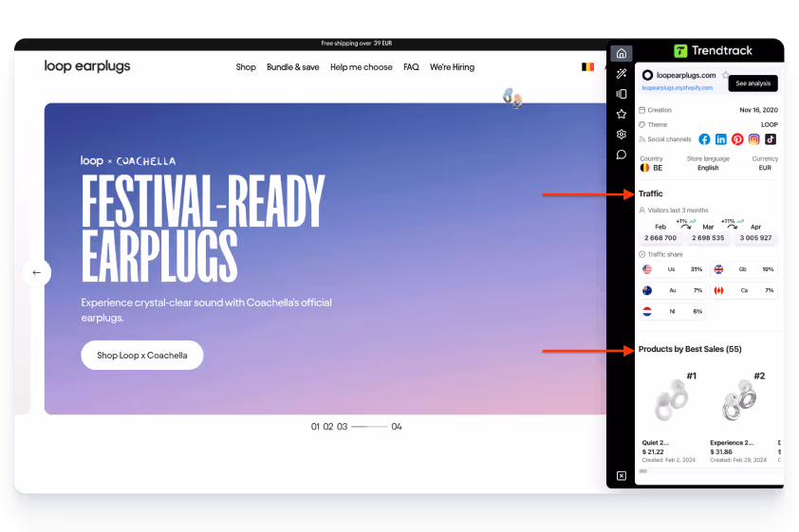Open Help me choose menu item
The height and width of the screenshot is (532, 799).
click(x=362, y=67)
